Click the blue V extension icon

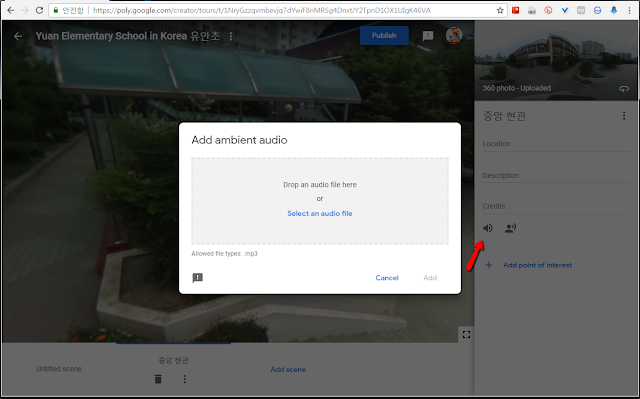(565, 10)
